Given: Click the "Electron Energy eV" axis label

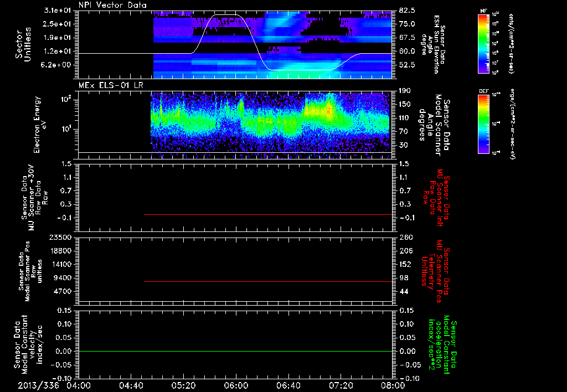Looking at the screenshot, I should [x=39, y=125].
